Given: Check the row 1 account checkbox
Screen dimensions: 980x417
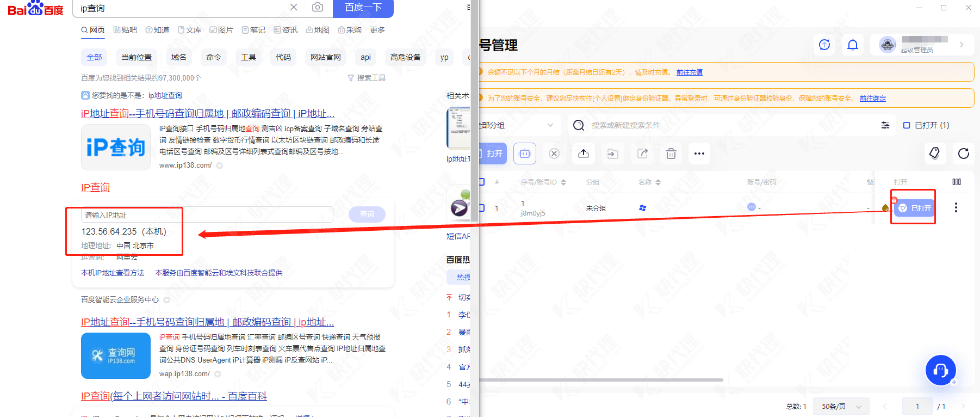Looking at the screenshot, I should tap(482, 208).
